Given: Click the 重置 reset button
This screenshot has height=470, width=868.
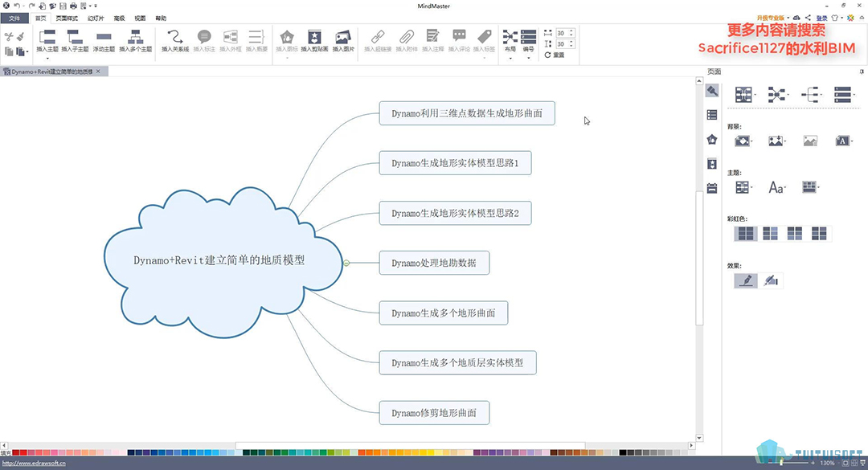Looking at the screenshot, I should coord(555,55).
